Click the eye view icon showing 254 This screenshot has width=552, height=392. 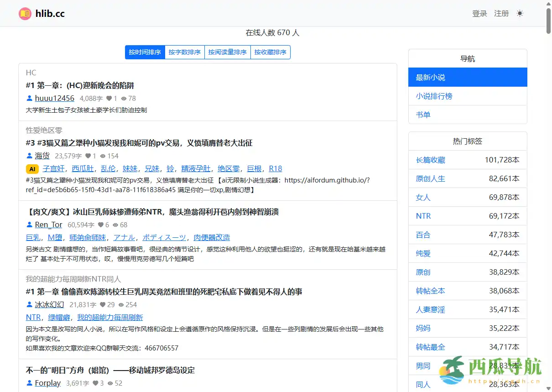tap(121, 304)
